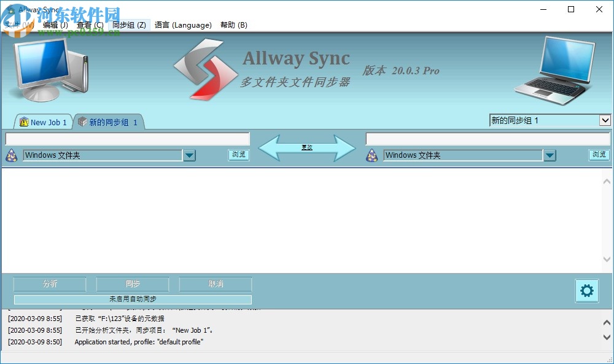
Task: Click the key icon beside right folder selector
Action: (x=371, y=155)
